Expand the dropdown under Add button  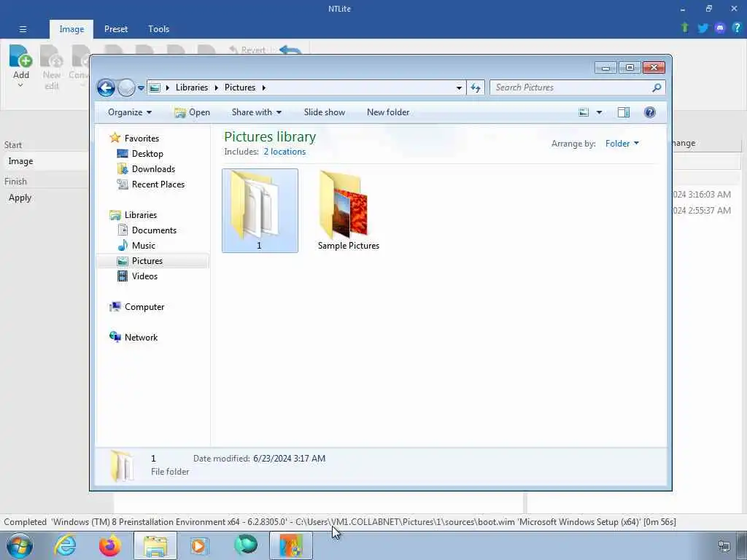click(20, 85)
